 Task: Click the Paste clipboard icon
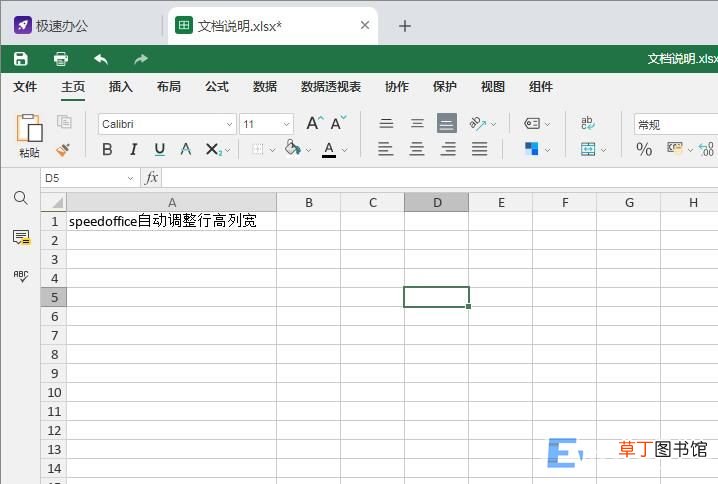29,128
